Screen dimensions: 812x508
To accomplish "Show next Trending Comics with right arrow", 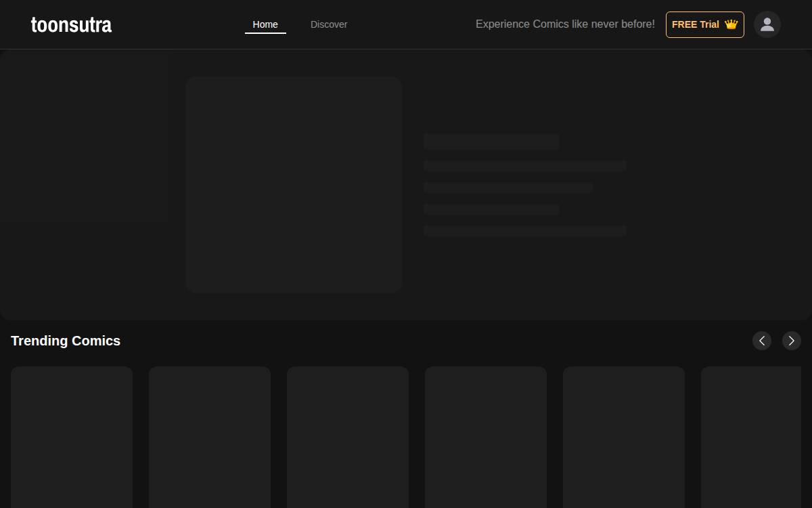I will 792,341.
